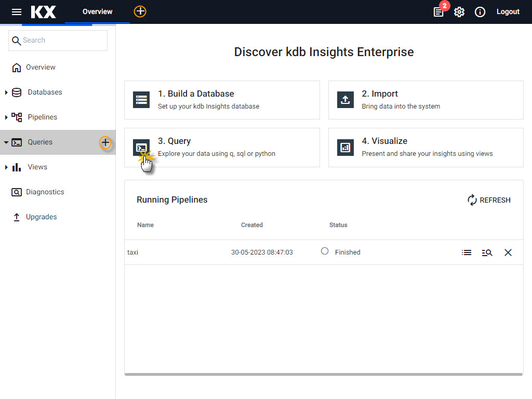
Task: Collapse the Queries tree node
Action: click(6, 142)
